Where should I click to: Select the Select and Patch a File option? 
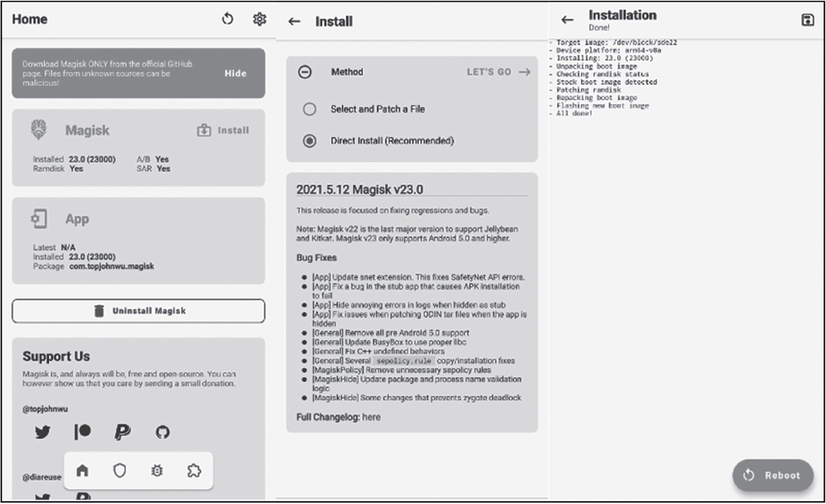coord(310,109)
